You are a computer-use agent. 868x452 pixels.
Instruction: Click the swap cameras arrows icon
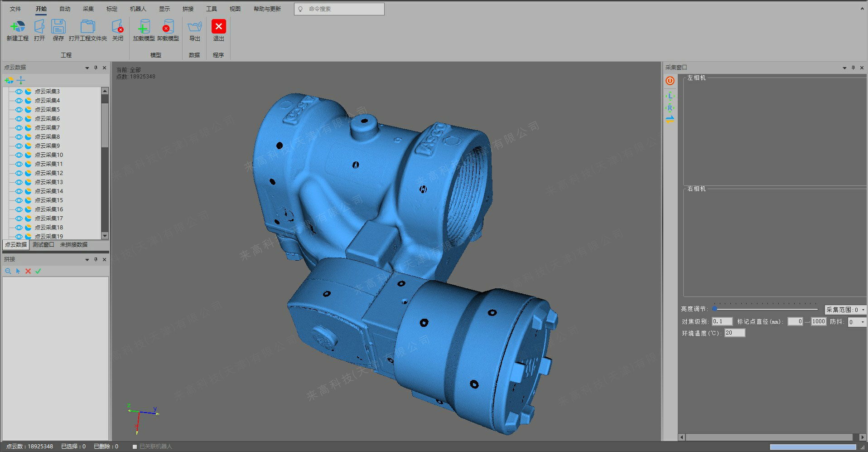tap(670, 119)
